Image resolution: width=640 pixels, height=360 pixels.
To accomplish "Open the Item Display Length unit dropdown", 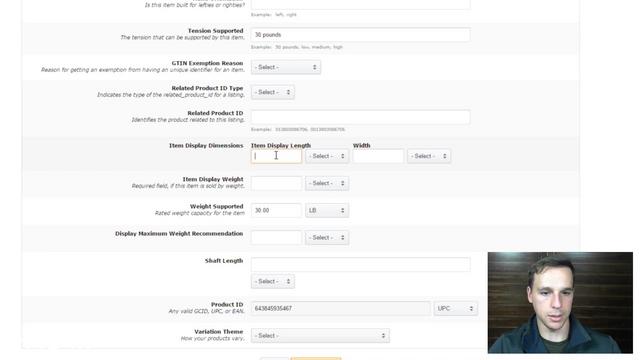I will click(x=327, y=156).
